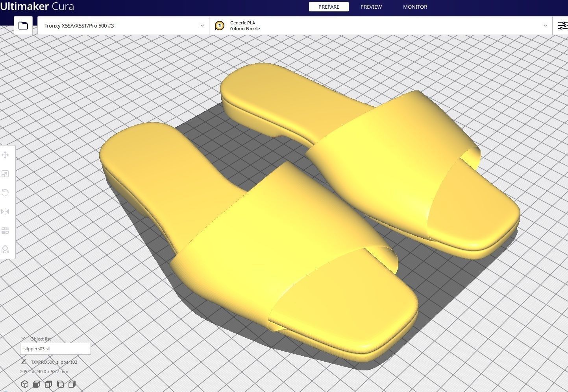
Task: Open the MONITOR tab
Action: [414, 7]
